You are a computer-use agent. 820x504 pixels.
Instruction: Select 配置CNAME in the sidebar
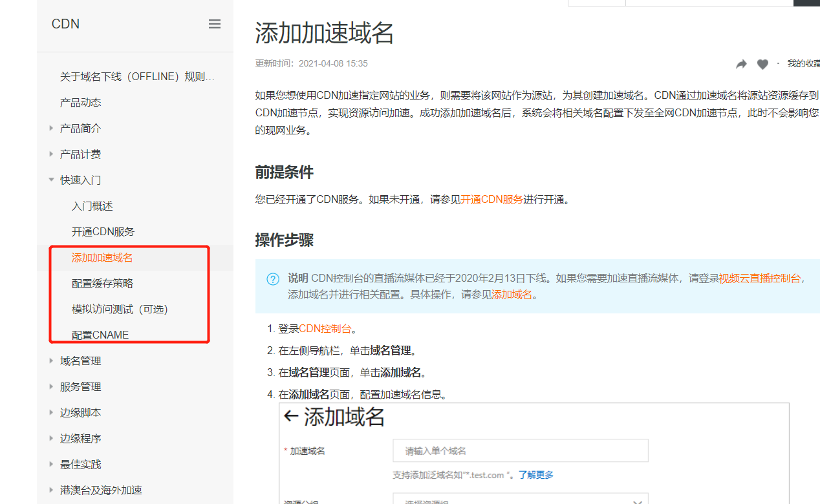point(102,334)
